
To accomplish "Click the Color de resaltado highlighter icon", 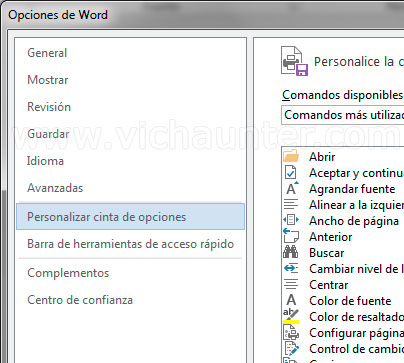I will pos(291,316).
